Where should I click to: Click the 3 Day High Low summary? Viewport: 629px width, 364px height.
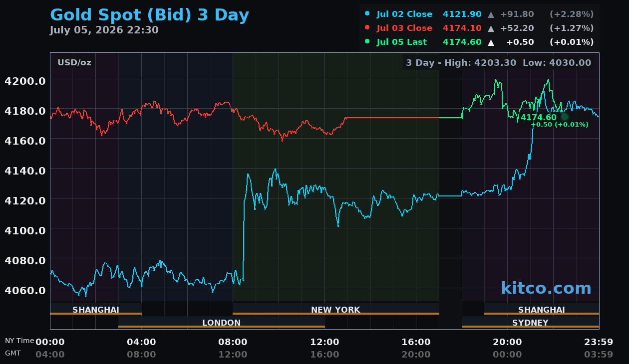click(498, 63)
